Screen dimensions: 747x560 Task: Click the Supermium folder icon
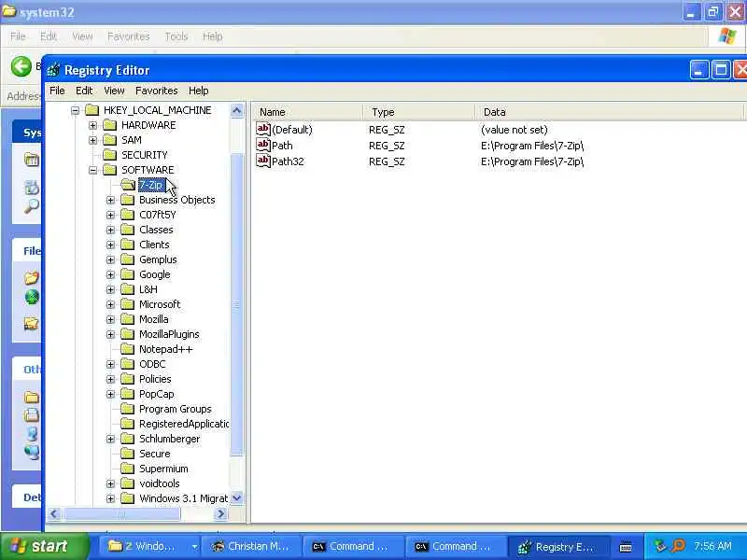127,469
